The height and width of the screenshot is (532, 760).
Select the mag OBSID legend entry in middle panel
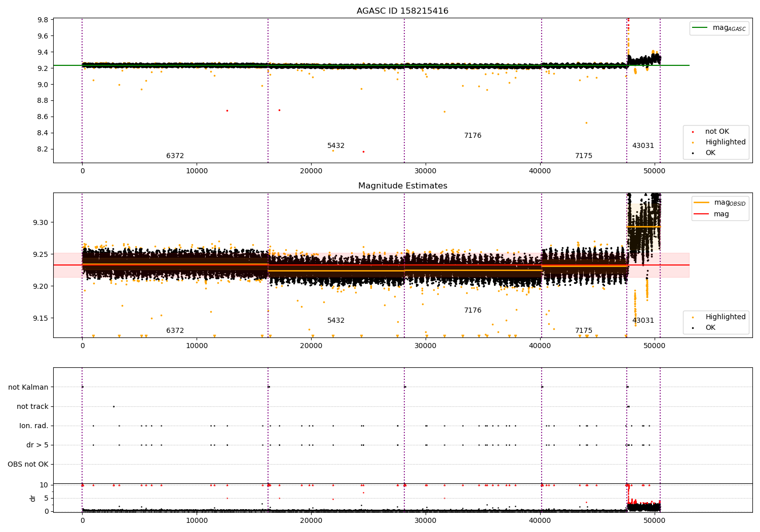pyautogui.click(x=719, y=203)
